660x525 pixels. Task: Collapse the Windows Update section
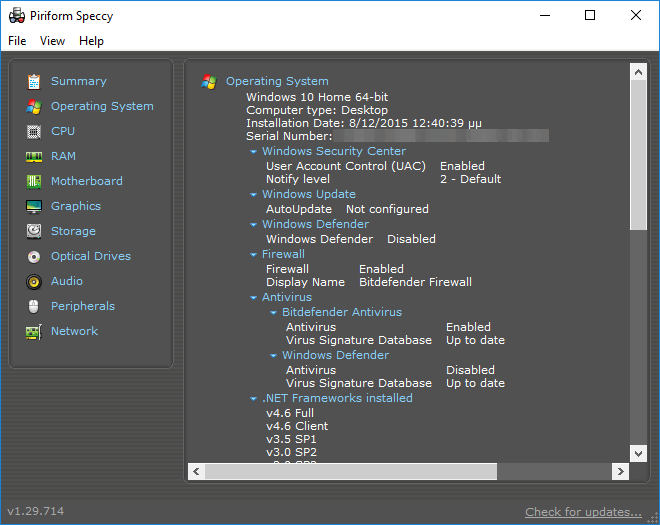253,195
